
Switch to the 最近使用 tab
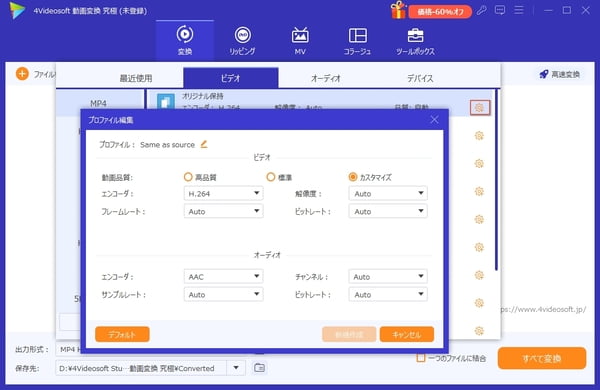click(136, 78)
